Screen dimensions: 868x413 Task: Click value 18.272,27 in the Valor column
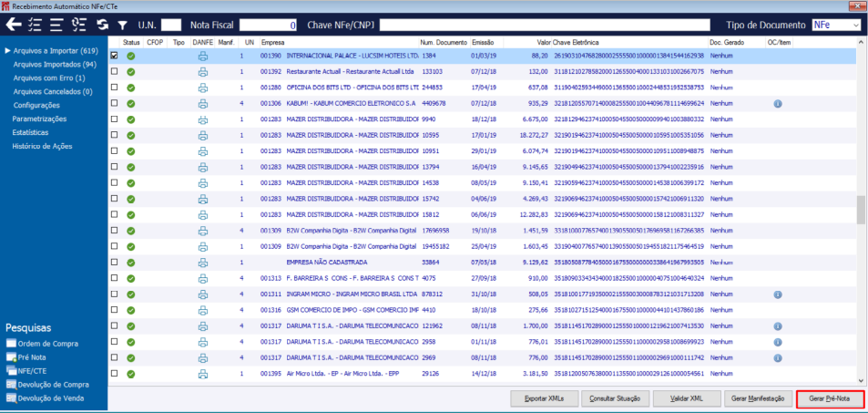[x=534, y=135]
